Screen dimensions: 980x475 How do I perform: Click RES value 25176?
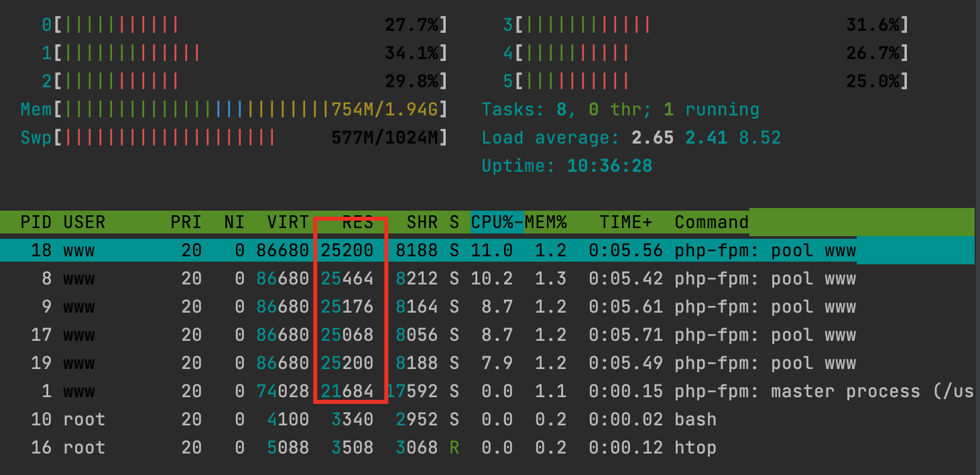tap(347, 307)
